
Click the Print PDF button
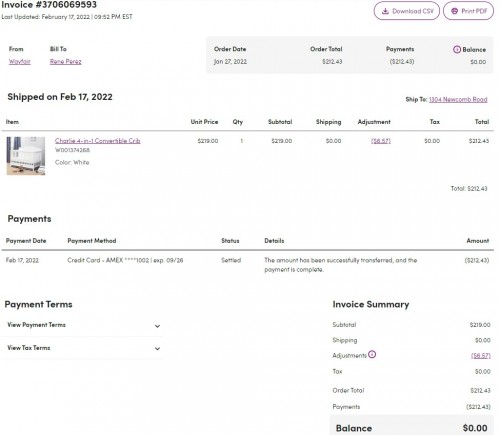pos(468,11)
